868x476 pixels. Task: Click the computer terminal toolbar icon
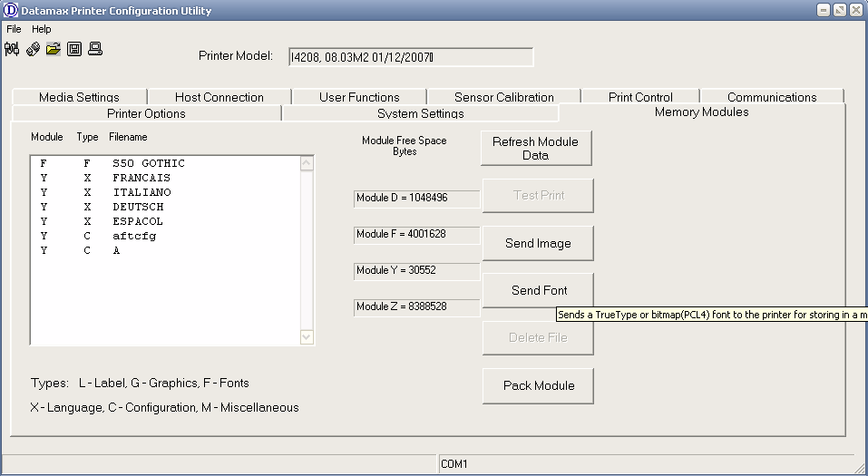click(95, 49)
